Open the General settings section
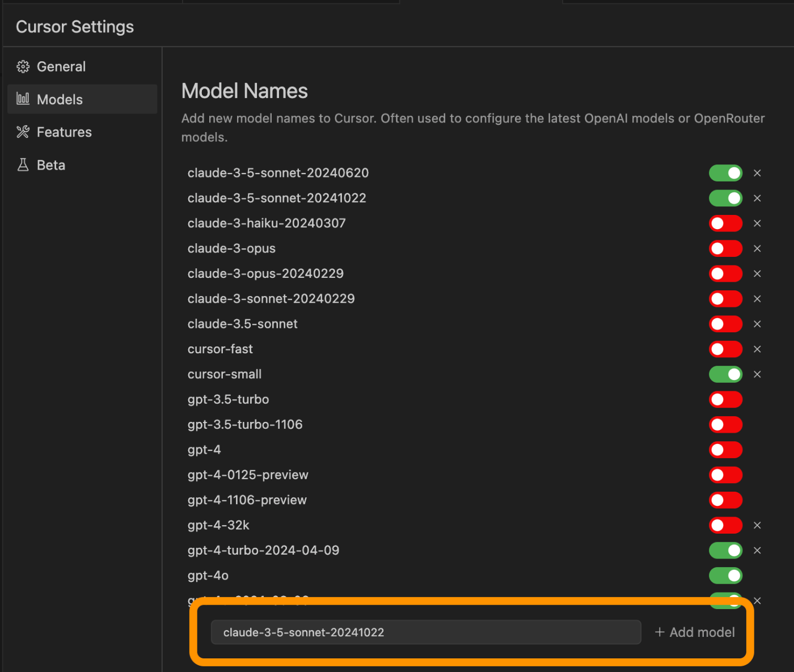This screenshot has width=794, height=672. [82, 67]
